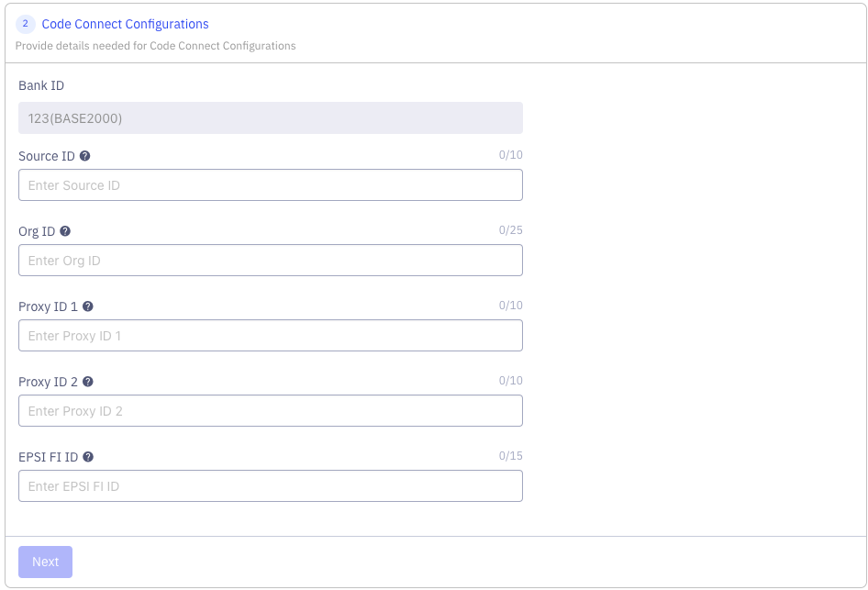Click the Org ID help icon

pos(65,232)
